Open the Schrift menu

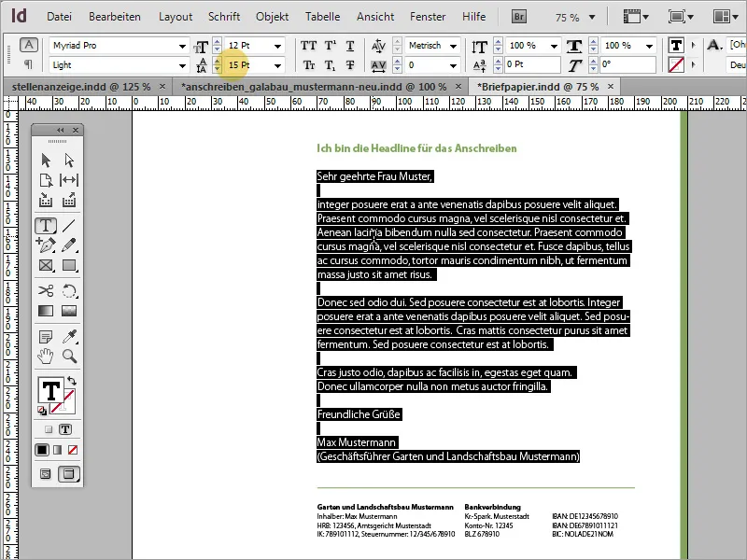[x=224, y=17]
